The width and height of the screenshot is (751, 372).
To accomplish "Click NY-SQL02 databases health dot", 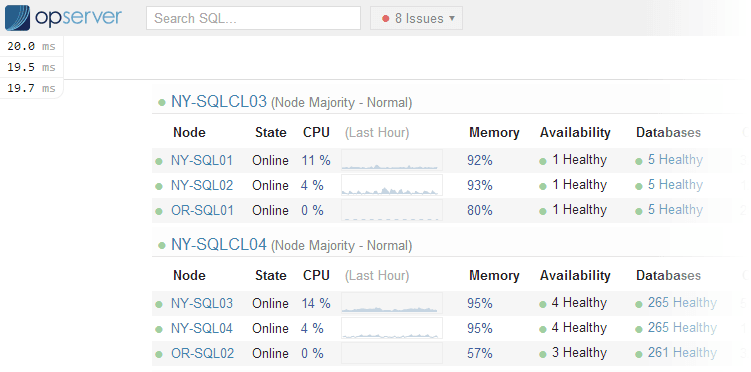I will coord(638,186).
